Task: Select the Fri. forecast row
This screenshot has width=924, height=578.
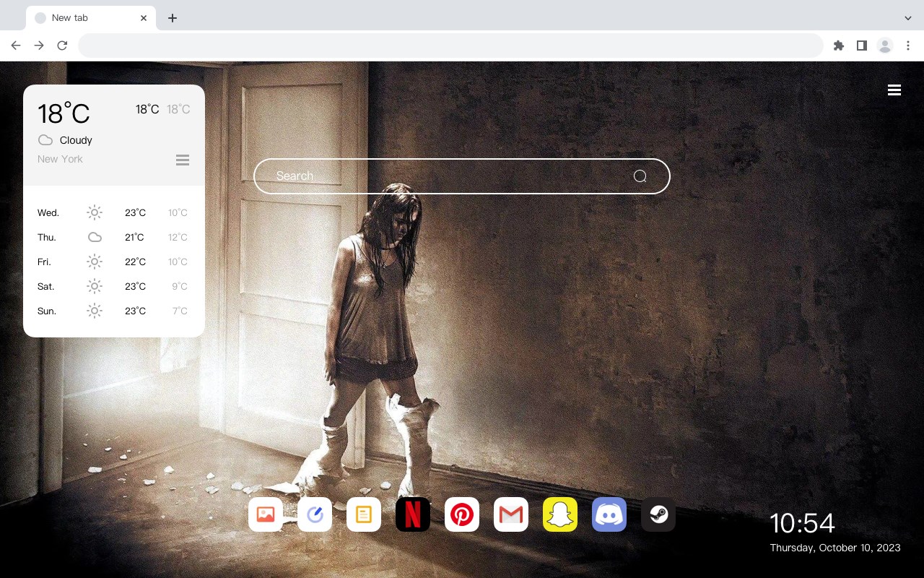Action: point(114,262)
